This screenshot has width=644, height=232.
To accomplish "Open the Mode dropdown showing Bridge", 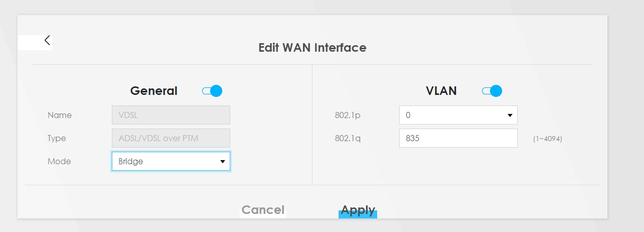I will (x=171, y=162).
